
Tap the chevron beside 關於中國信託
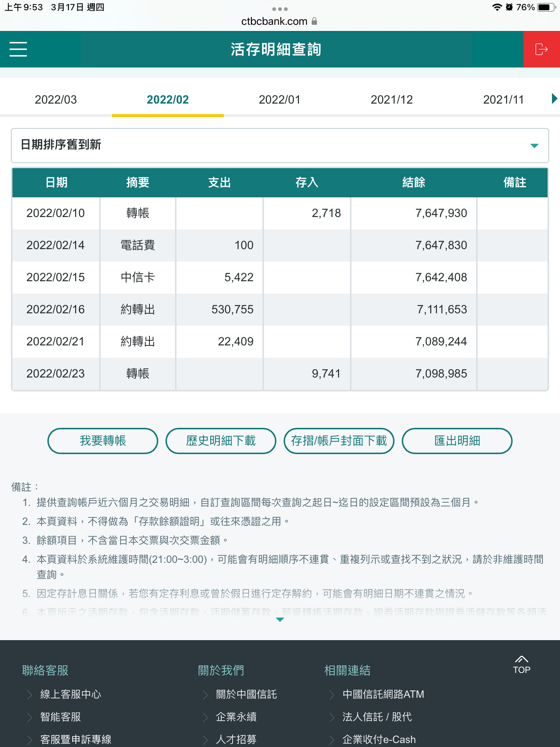pyautogui.click(x=206, y=694)
